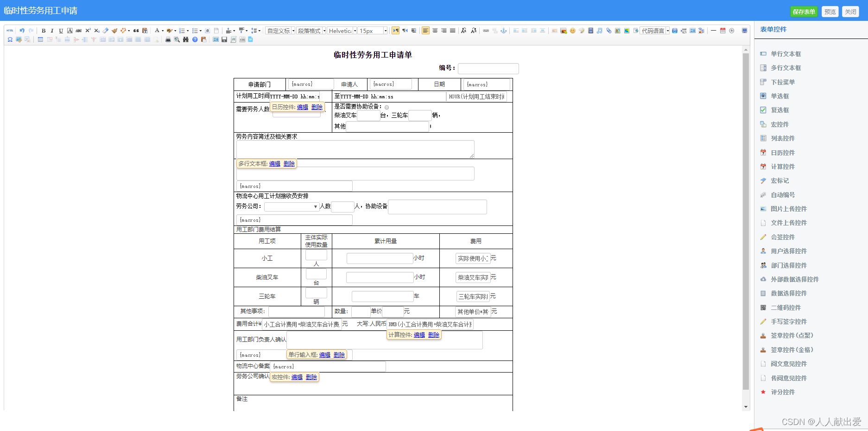Image resolution: width=868 pixels, height=431 pixels.
Task: Choose 计算控件 from the control list
Action: tap(783, 167)
